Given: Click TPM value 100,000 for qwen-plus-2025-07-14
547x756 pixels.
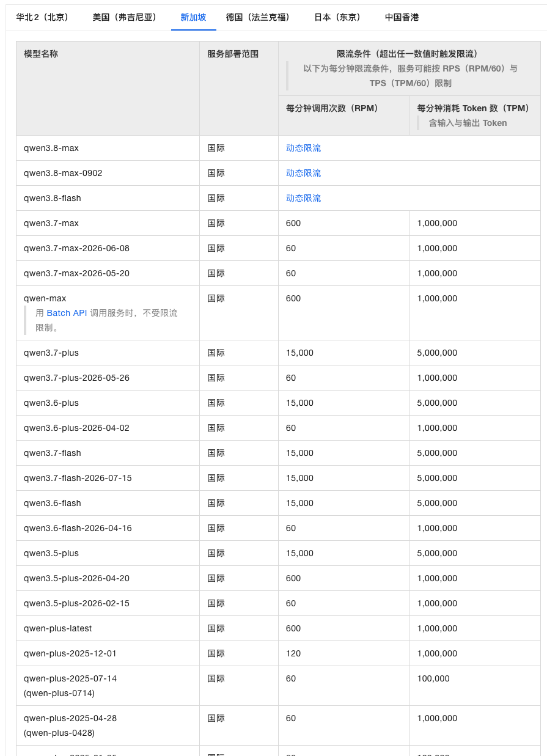Looking at the screenshot, I should [x=433, y=678].
